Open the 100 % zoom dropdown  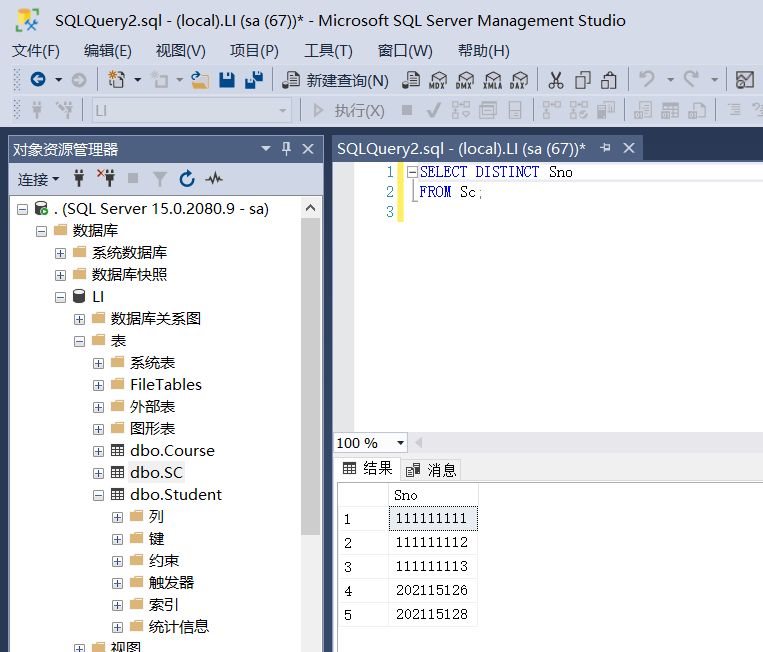click(400, 443)
